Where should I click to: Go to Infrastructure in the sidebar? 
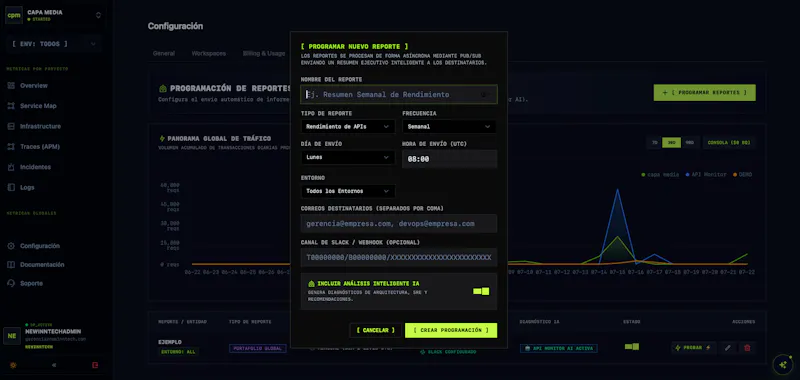point(40,126)
